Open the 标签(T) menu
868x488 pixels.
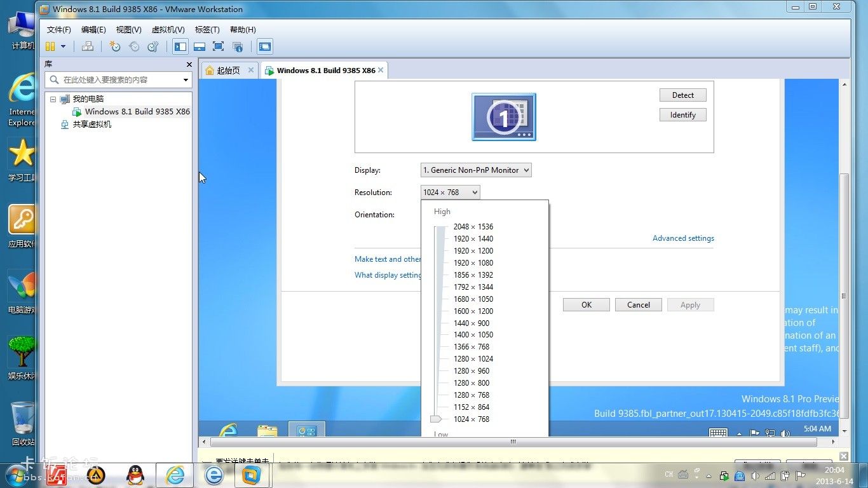(207, 30)
